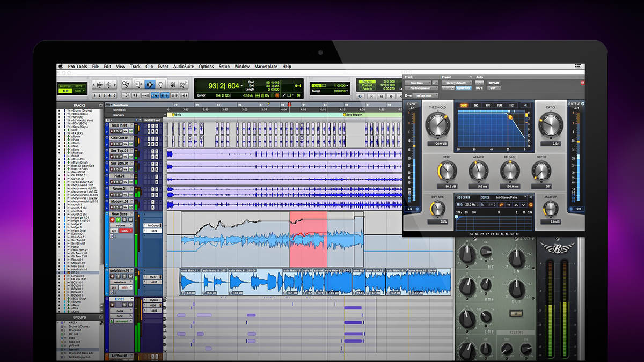Select the Zoomer tool in toolbar

[126, 84]
